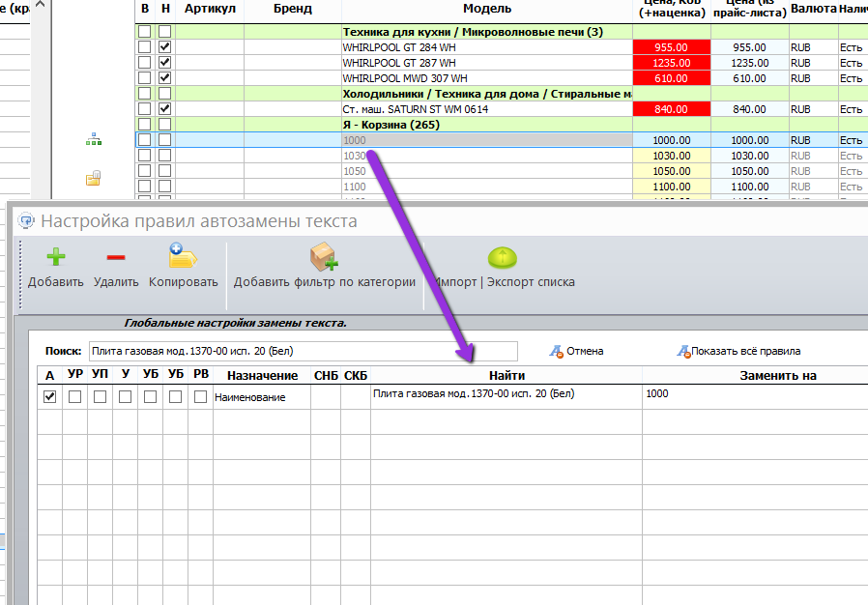
Task: Click the Назначение column header
Action: [x=262, y=375]
